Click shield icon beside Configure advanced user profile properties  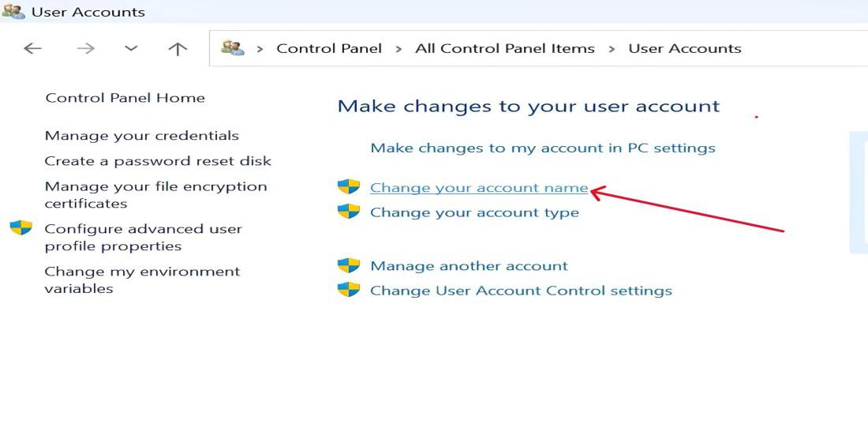21,228
